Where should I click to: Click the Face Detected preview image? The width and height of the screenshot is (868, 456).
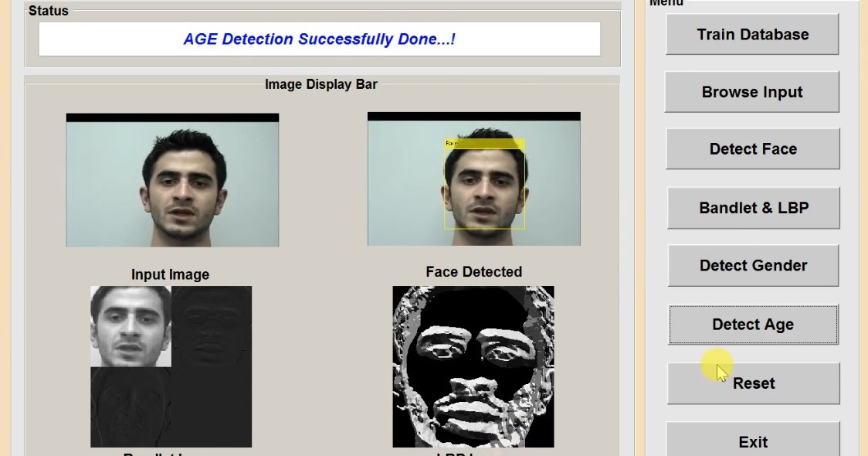473,179
